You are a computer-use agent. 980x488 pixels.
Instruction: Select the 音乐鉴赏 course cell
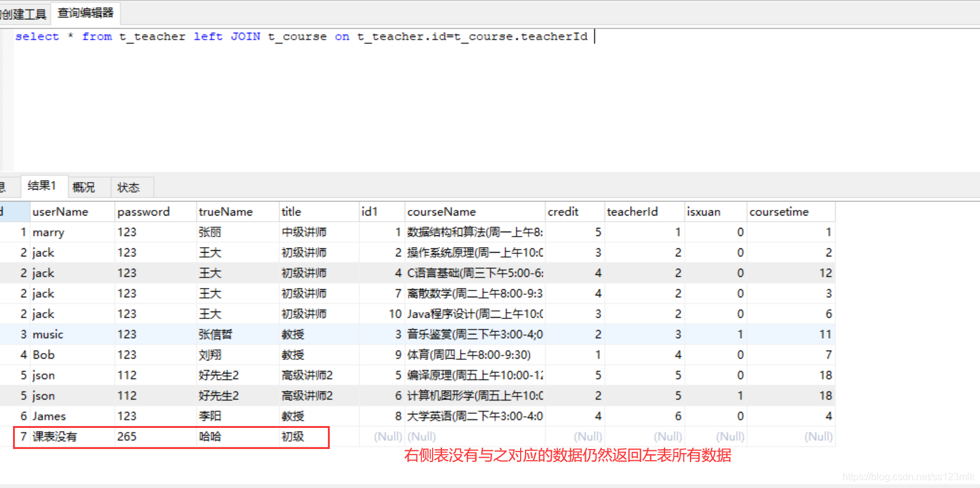click(475, 334)
